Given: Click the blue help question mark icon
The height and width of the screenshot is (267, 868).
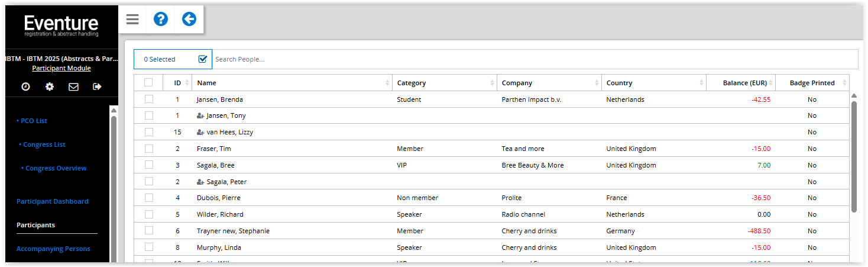Looking at the screenshot, I should click(x=161, y=20).
